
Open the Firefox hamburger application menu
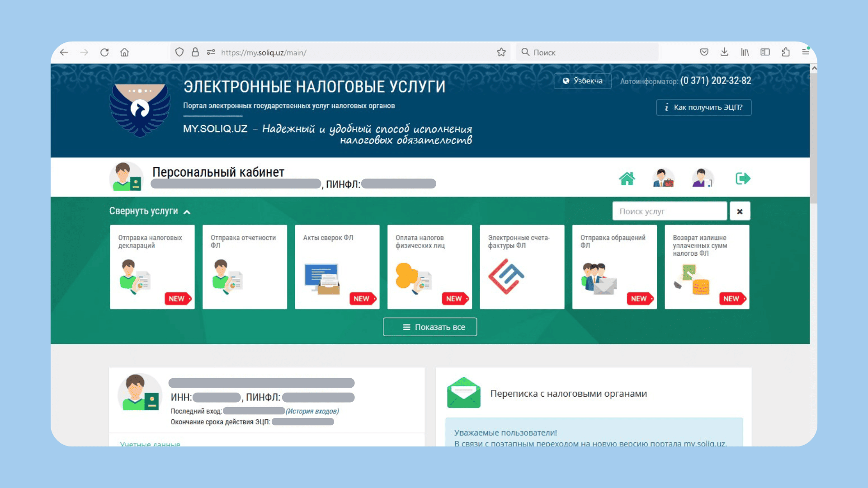pos(806,52)
